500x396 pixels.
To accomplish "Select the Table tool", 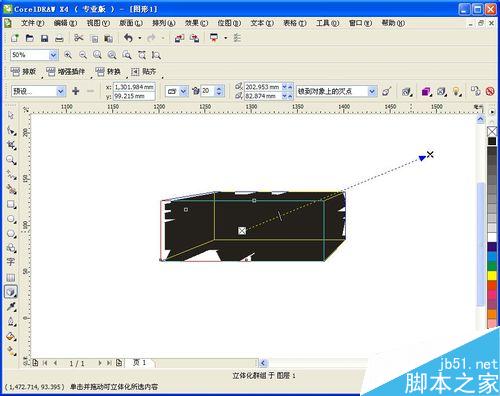I will (x=11, y=277).
